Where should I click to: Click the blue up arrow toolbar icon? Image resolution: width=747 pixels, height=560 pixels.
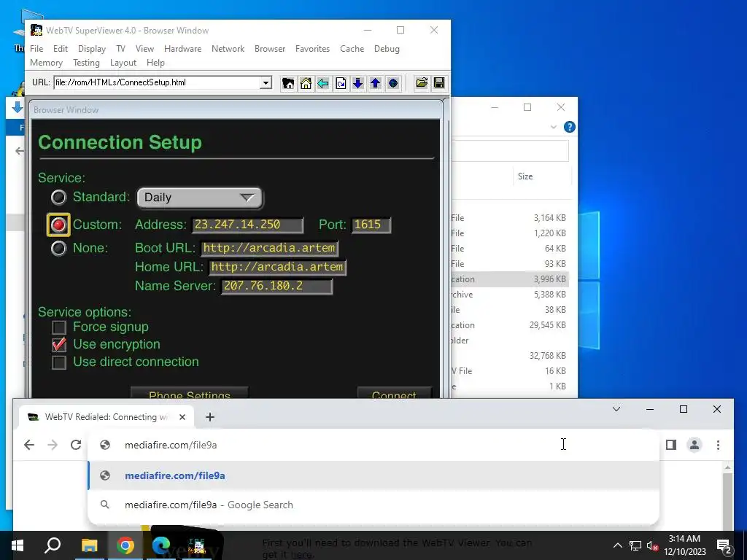pos(376,83)
